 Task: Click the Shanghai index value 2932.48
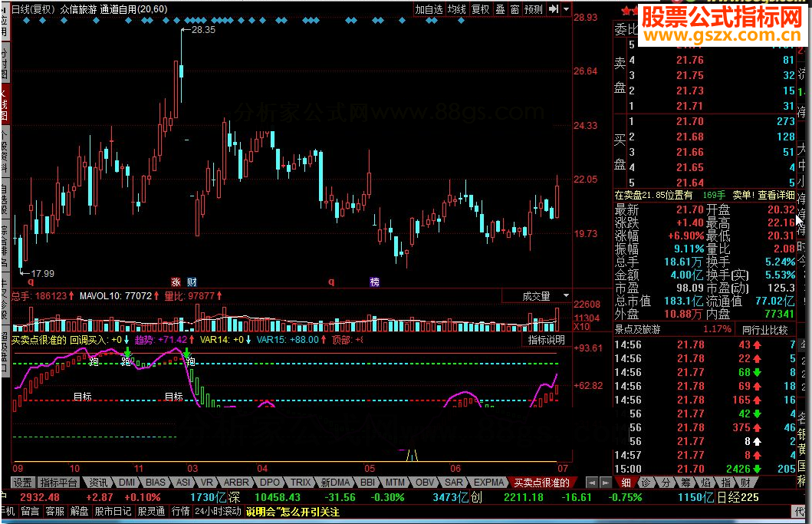40,498
